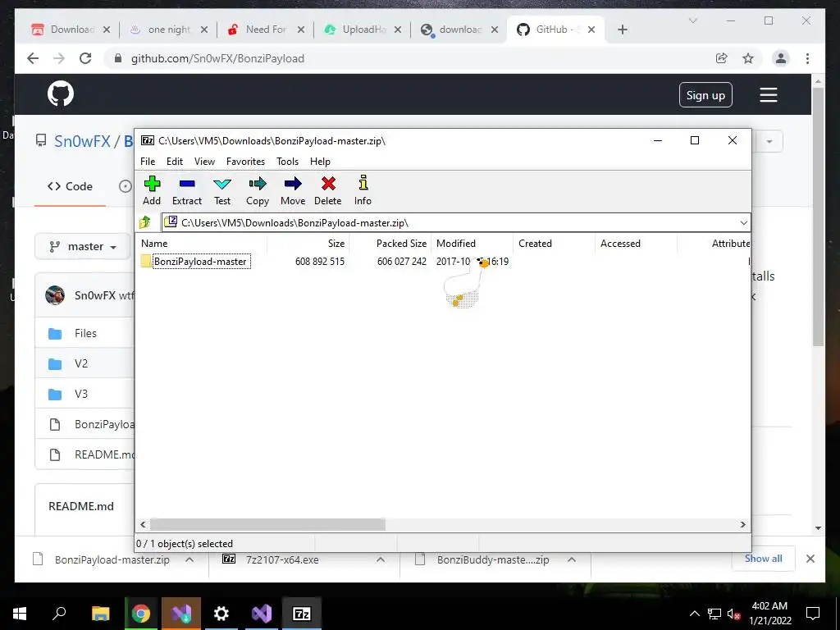Switch to the Code tab on GitHub

(x=71, y=186)
